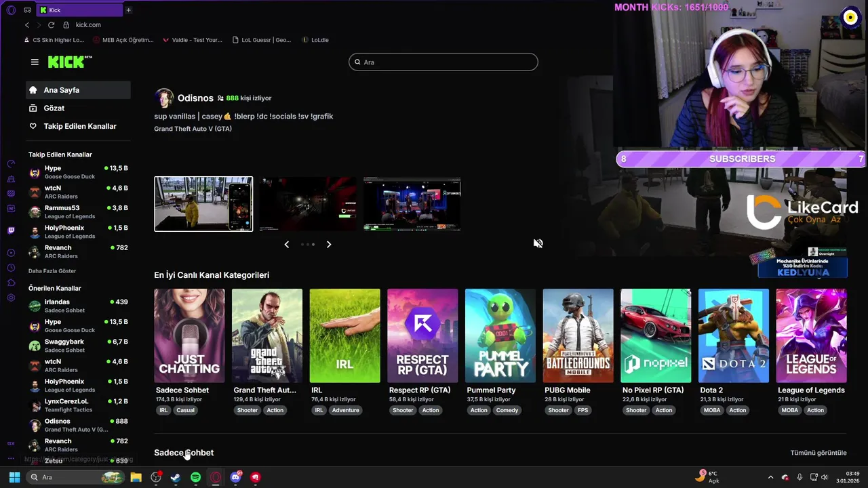Open the Respect RP (GTA) category card
Screen dimensions: 868x488
click(422, 335)
